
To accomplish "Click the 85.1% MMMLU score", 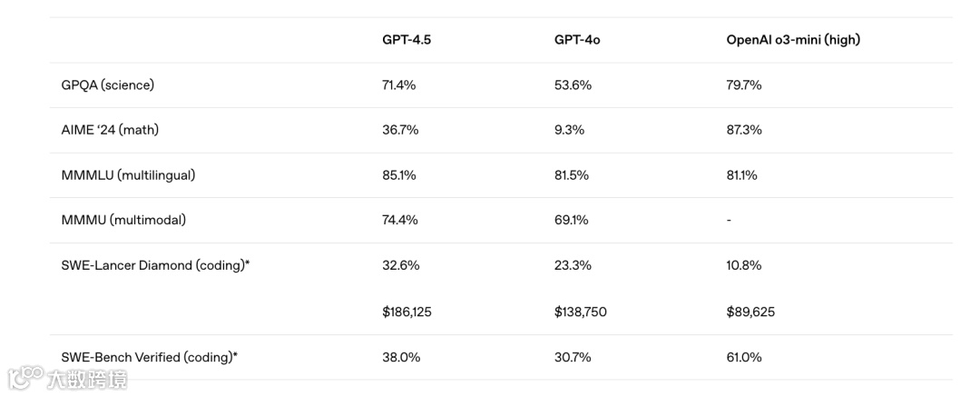I will tap(399, 175).
